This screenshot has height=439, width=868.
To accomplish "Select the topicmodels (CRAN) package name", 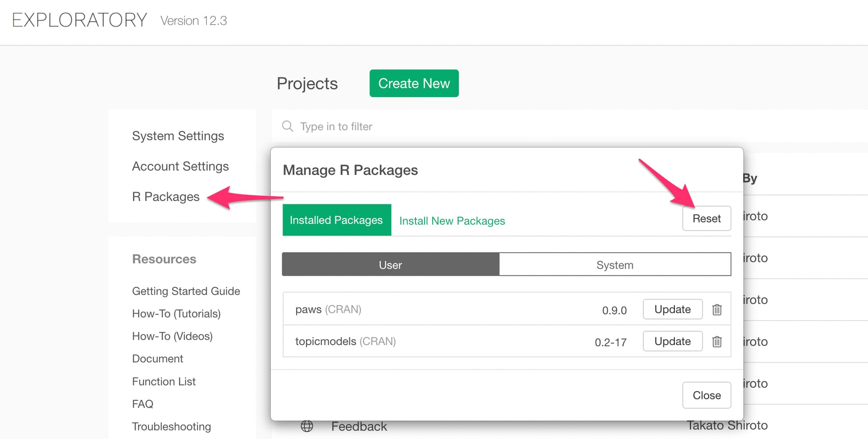I will click(345, 341).
